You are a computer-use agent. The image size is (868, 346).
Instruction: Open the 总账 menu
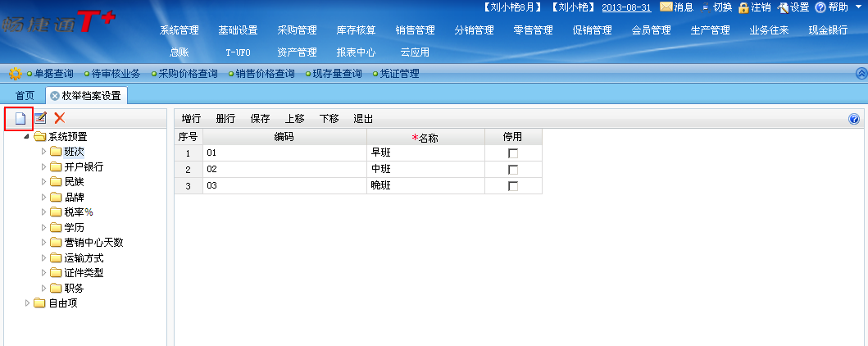coord(179,52)
